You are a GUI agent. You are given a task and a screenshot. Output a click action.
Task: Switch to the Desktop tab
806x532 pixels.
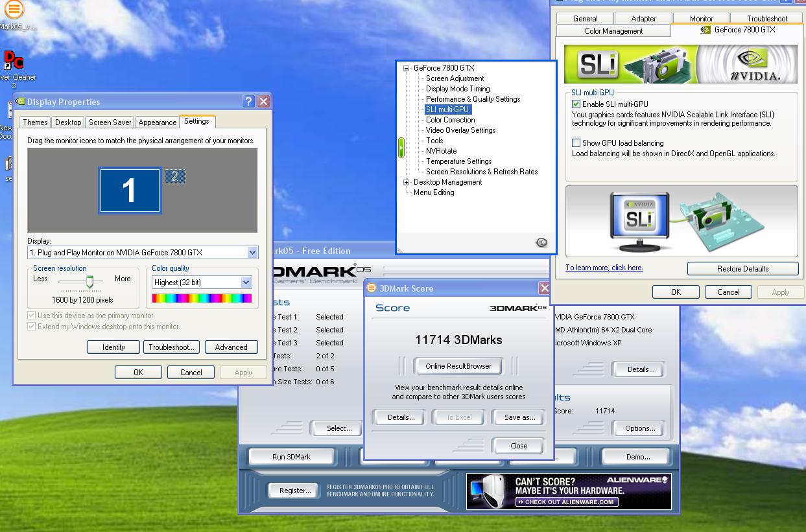(x=68, y=122)
